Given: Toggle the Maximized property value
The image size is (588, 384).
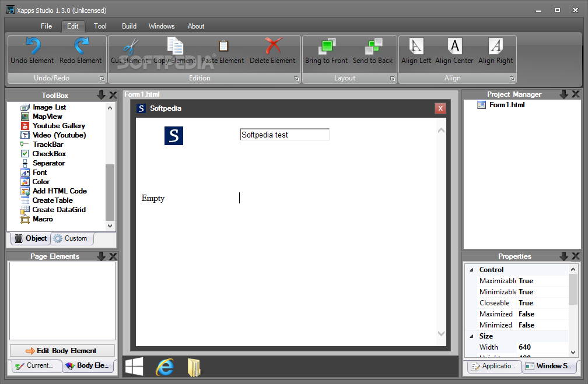Looking at the screenshot, I should [543, 314].
